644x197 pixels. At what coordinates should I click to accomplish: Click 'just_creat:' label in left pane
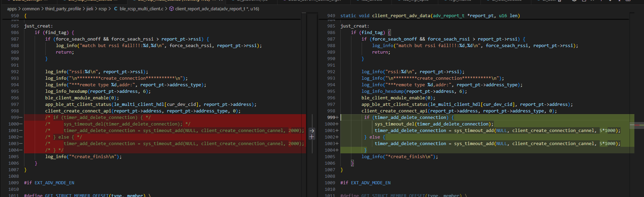point(38,26)
